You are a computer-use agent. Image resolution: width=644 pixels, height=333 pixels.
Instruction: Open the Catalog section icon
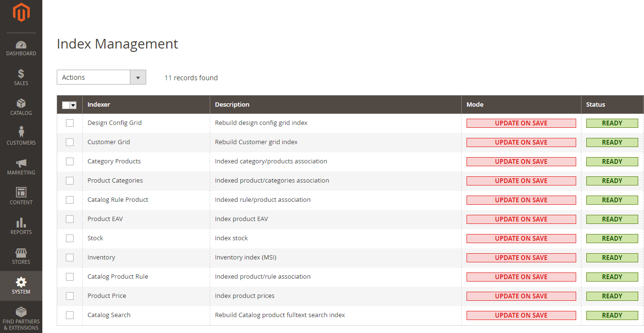[21, 107]
